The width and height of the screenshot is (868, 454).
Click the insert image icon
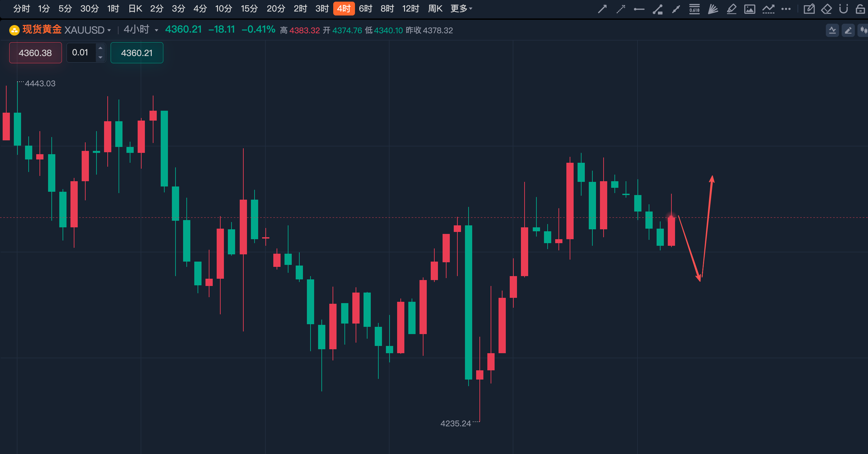749,9
